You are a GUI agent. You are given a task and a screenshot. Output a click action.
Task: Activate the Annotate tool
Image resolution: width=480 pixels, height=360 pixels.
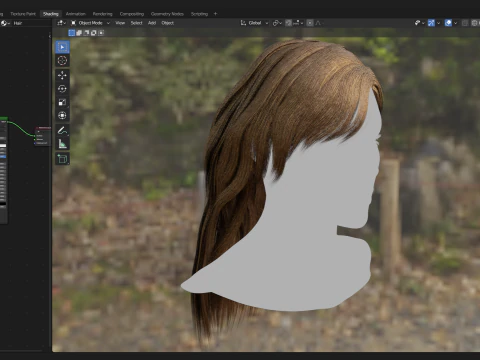tap(62, 130)
